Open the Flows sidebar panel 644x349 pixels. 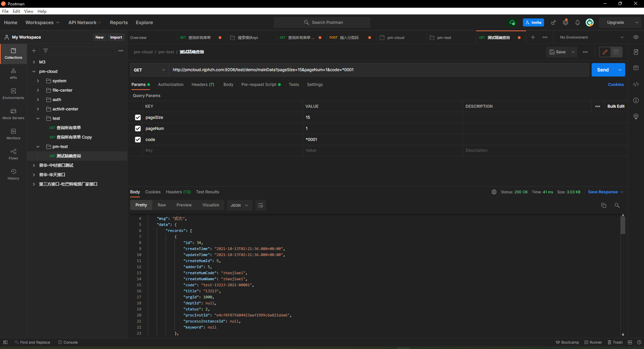coord(13,154)
